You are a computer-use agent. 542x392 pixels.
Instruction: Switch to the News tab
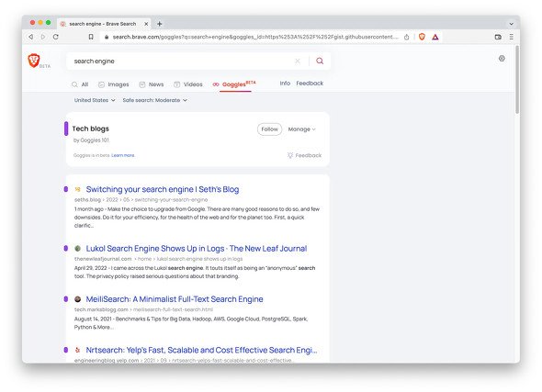(x=152, y=84)
